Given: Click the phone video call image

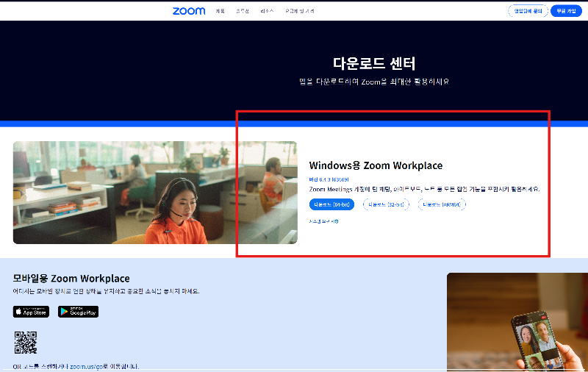Looking at the screenshot, I should click(x=517, y=322).
